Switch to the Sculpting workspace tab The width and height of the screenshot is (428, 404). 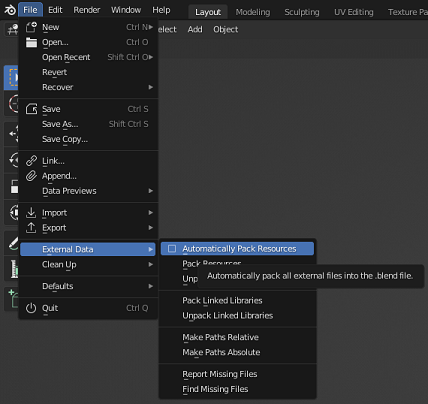coord(302,12)
